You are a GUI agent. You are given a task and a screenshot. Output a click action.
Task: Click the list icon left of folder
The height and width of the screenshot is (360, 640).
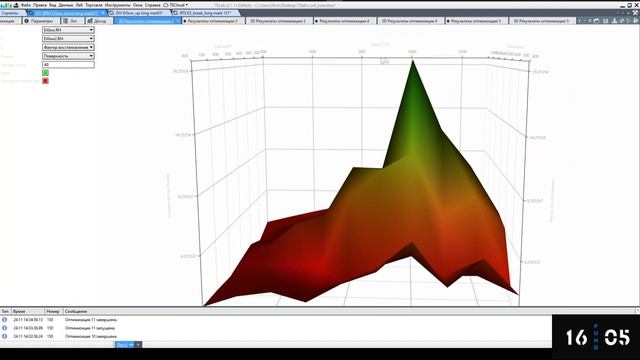589,21
